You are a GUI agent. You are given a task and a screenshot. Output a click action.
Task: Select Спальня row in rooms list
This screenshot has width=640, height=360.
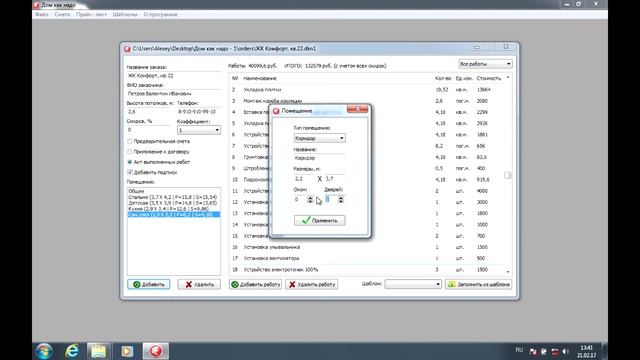click(173, 197)
